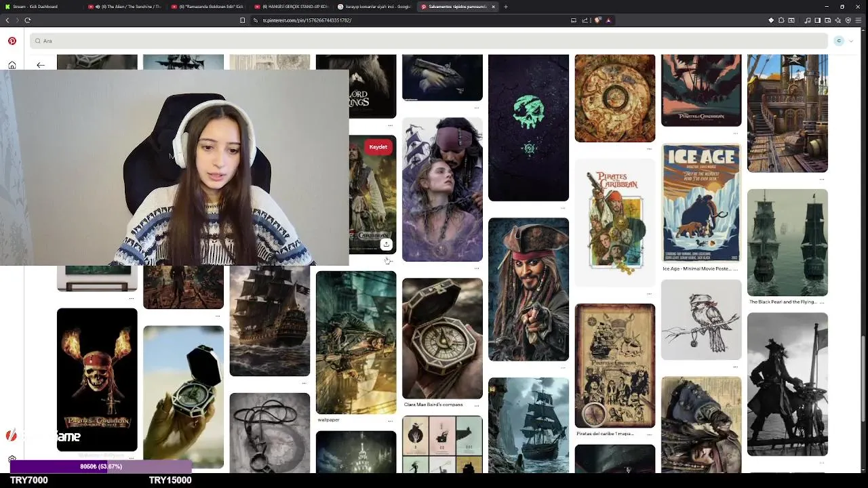Open the Leo AI sparkle icon
The width and height of the screenshot is (868, 488).
point(837,20)
